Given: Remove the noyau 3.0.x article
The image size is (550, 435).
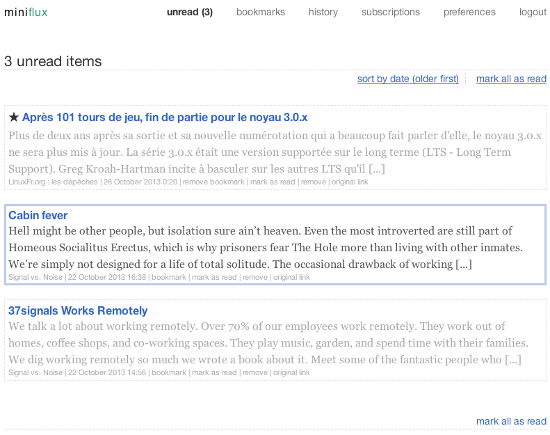Looking at the screenshot, I should pyautogui.click(x=314, y=182).
